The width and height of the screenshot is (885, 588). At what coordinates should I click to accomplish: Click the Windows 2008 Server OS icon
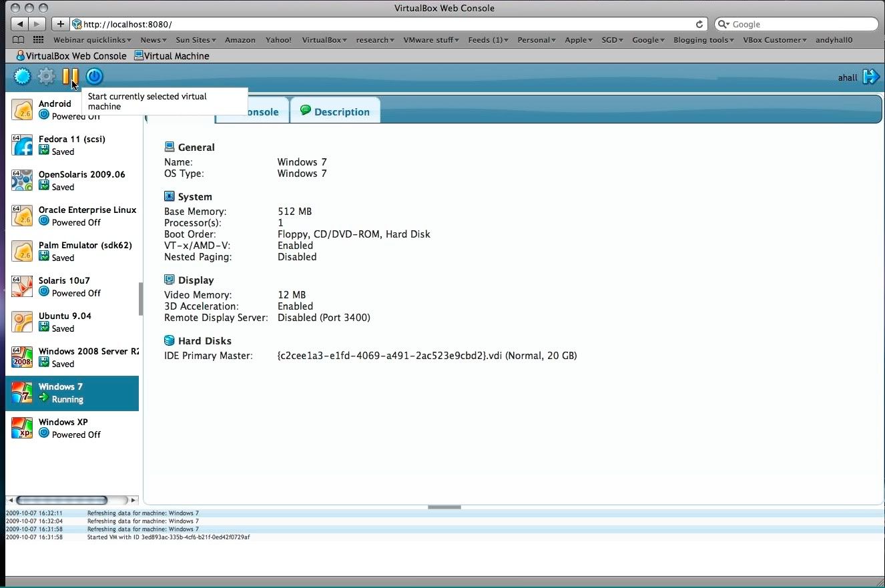(x=22, y=357)
